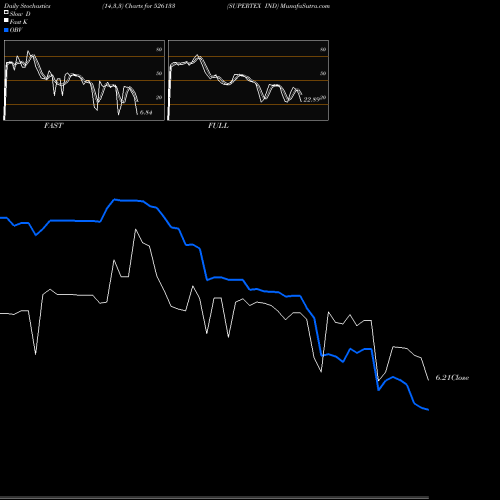Viewport: 500px width, 500px height.
Task: Click the 80 axis label in FAST chart
Action: [x=159, y=49]
